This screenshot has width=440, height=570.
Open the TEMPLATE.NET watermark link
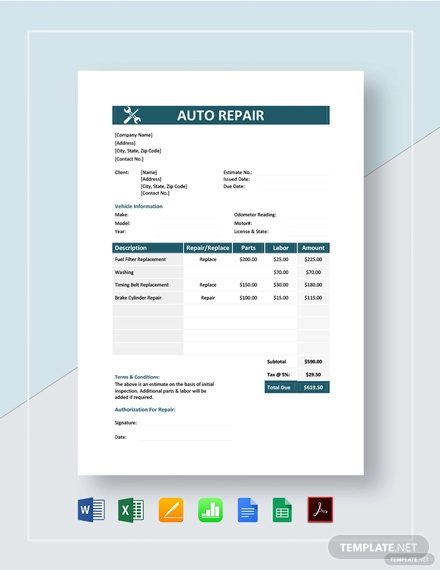(x=378, y=547)
